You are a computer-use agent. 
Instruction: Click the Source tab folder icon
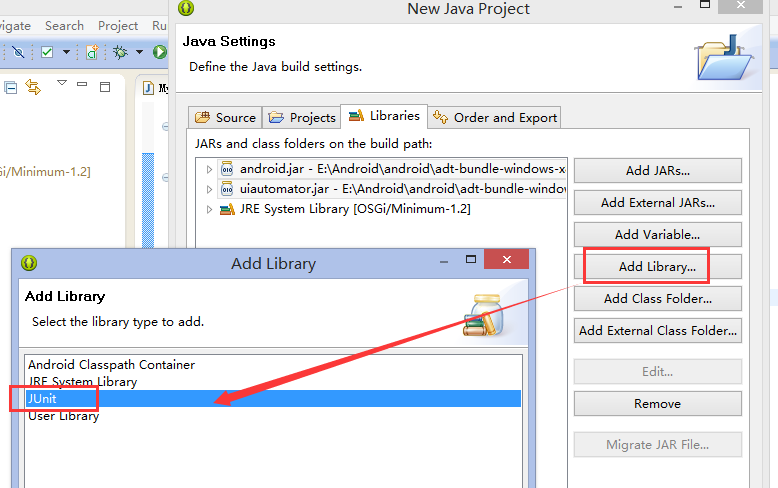pyautogui.click(x=202, y=118)
